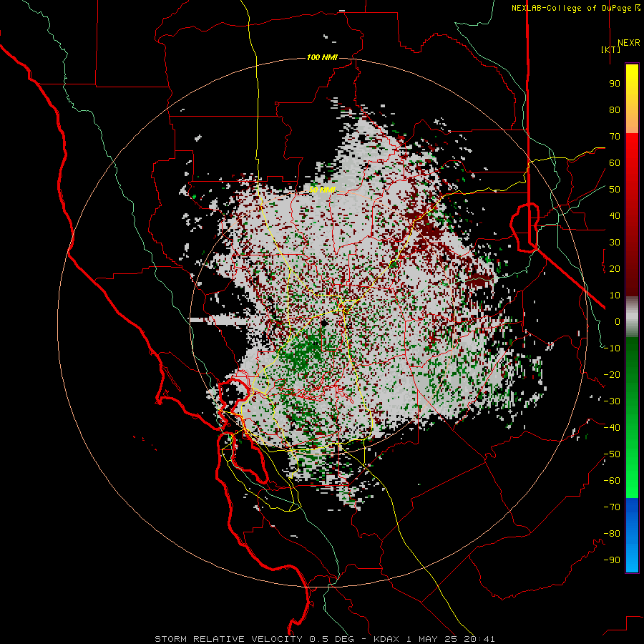Image resolution: width=644 pixels, height=644 pixels.
Task: Click the blue segment of the color scale
Action: [632, 535]
